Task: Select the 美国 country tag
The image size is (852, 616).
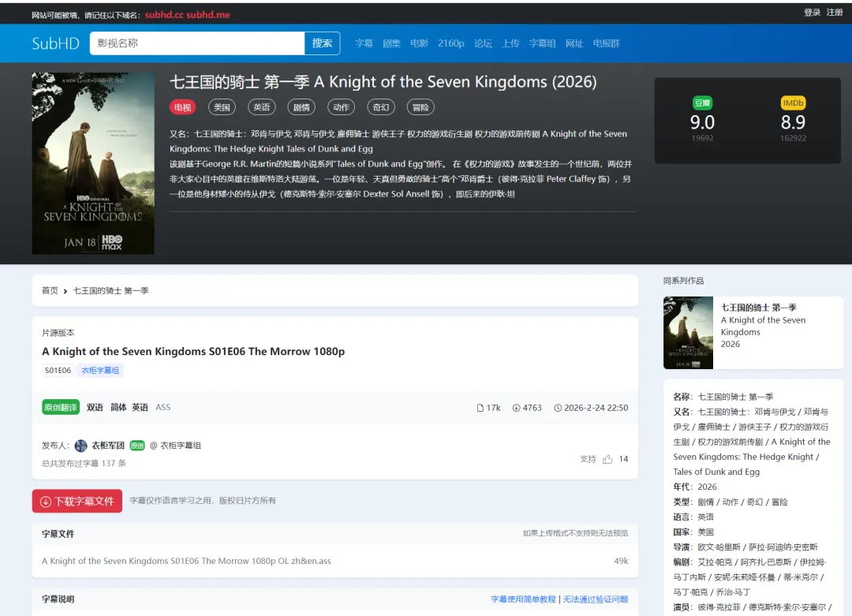Action: point(222,107)
